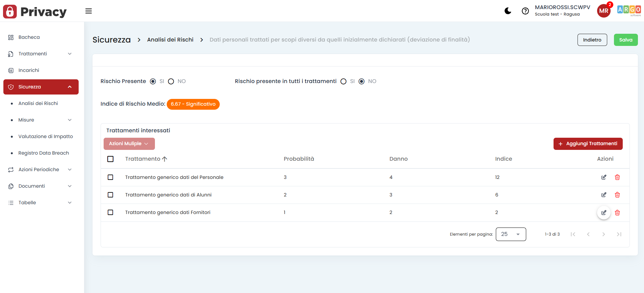Select SI for risk in all treatments
Viewport: 644px width, 293px height.
tap(344, 81)
